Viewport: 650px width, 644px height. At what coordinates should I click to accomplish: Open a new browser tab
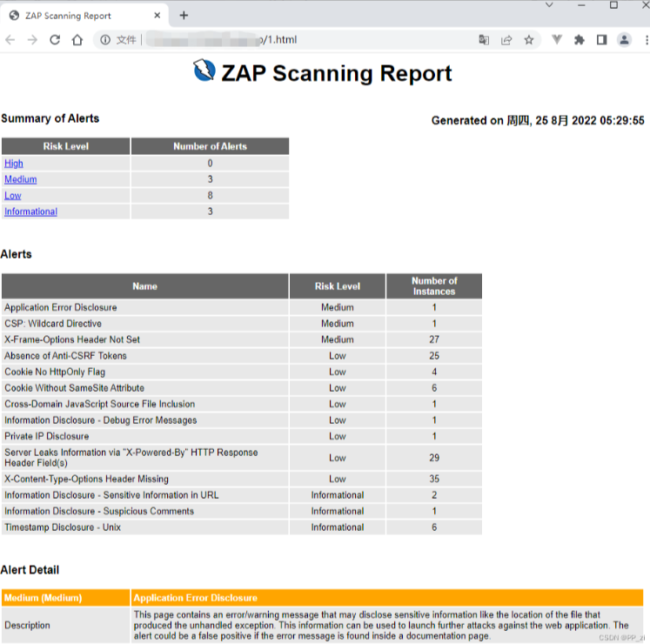(x=184, y=16)
